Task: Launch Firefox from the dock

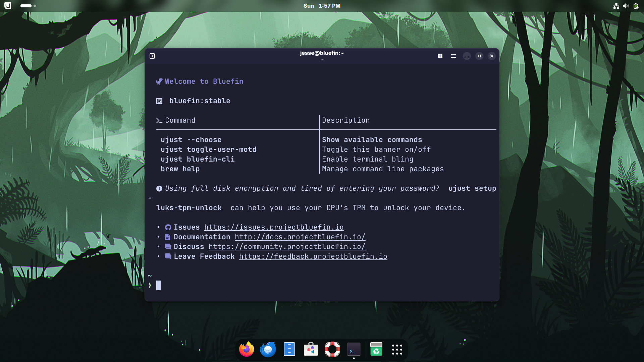Action: tap(247, 349)
